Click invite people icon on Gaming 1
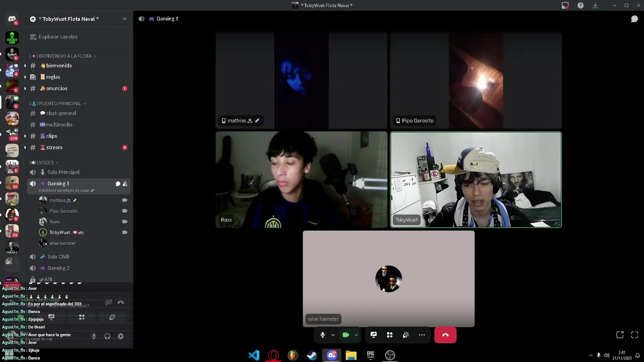Screen dimensions: 644x362 click(125, 184)
